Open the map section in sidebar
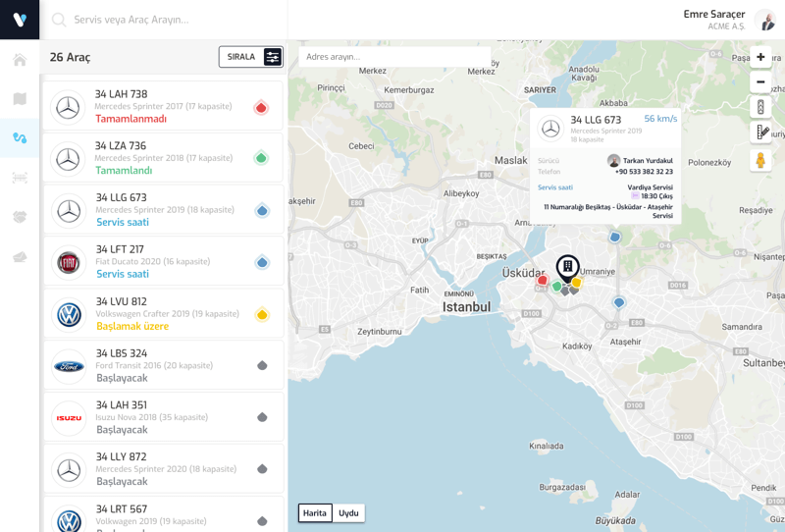 20,99
